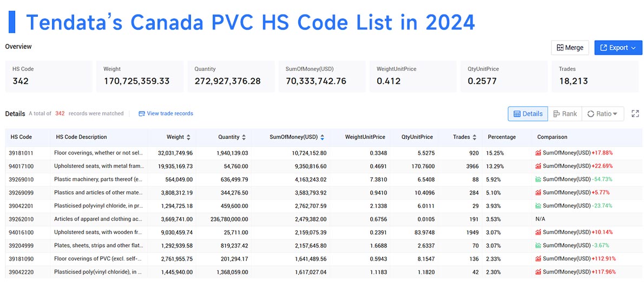
Task: Select HS code 39269010 cell
Action: click(x=21, y=179)
